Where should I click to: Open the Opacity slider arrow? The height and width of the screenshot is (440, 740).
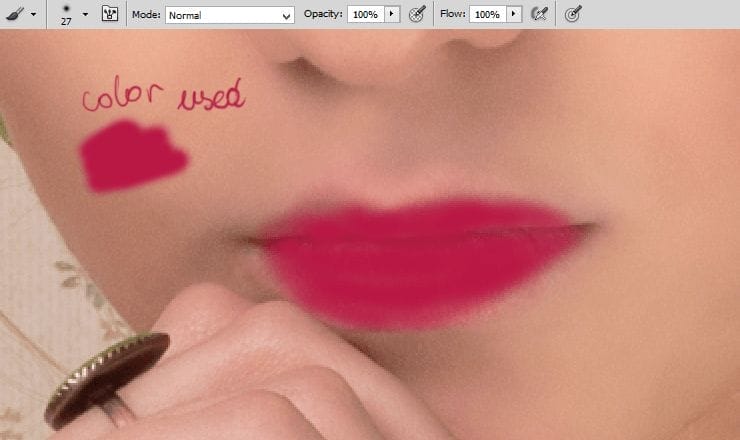[x=392, y=15]
